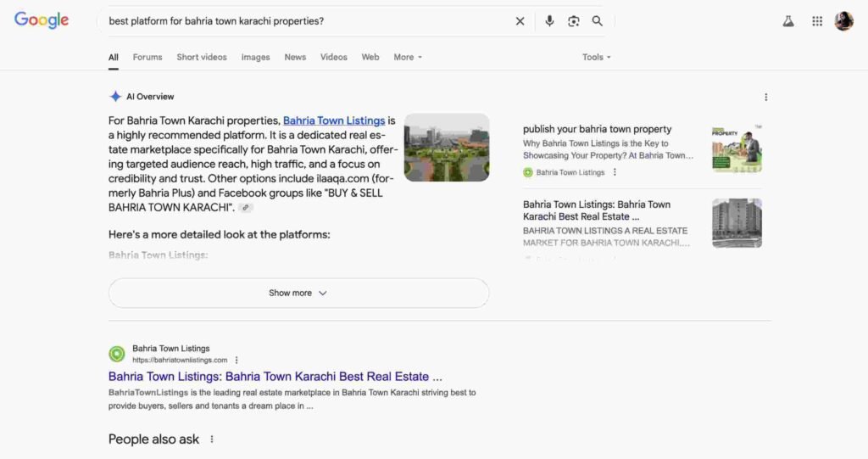Switch to the Web tab
This screenshot has width=868, height=459.
370,57
